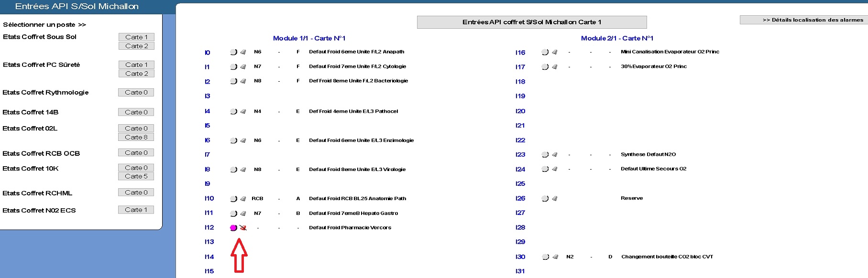Viewport: 868px width, 278px height.
Task: Select Carte 1 for Etats Coffret N02 ECS
Action: click(x=136, y=210)
